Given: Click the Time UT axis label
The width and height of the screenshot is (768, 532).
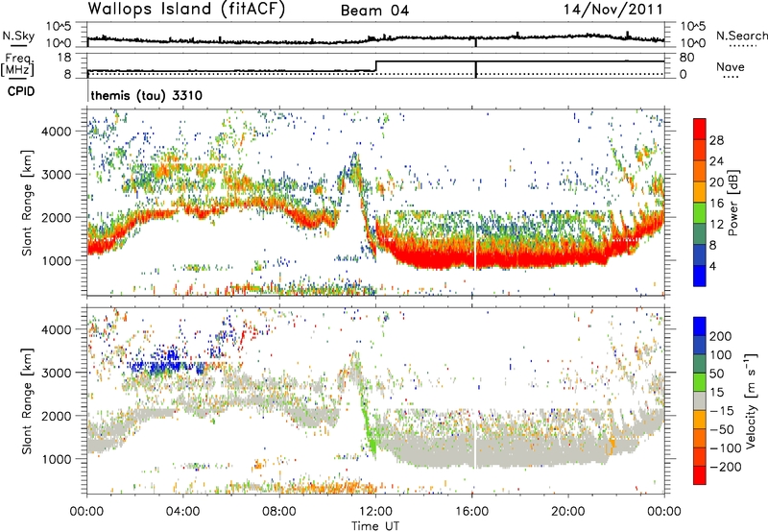Looking at the screenshot, I should (375, 525).
